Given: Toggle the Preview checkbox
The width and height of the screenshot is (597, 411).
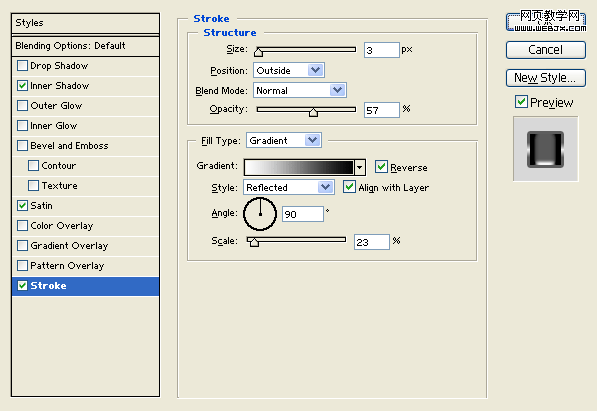Looking at the screenshot, I should (x=521, y=102).
